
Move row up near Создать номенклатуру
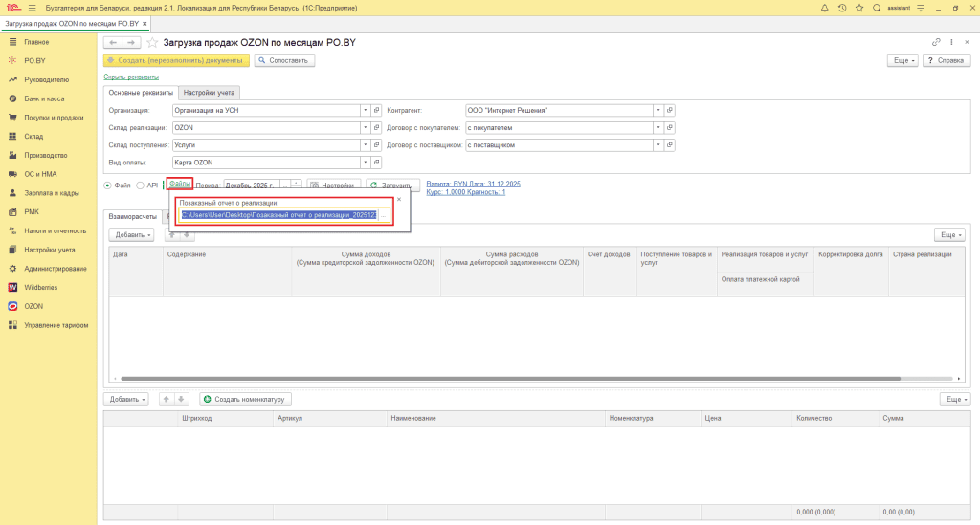(166, 399)
